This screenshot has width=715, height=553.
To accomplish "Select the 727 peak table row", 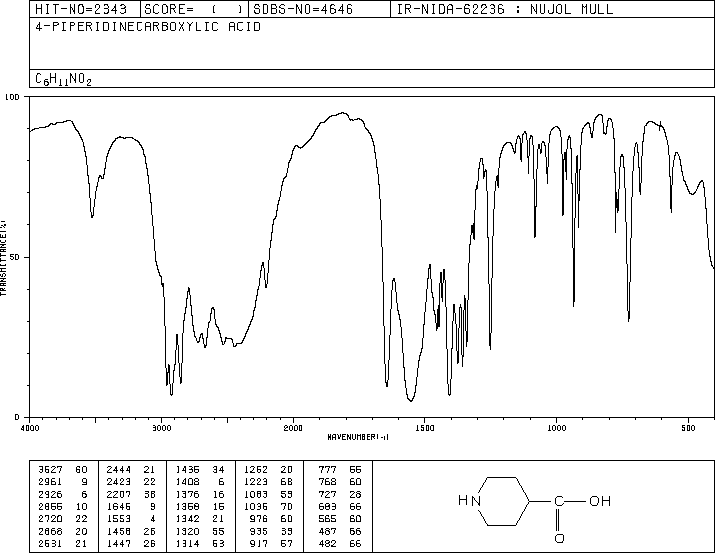I will point(340,494).
